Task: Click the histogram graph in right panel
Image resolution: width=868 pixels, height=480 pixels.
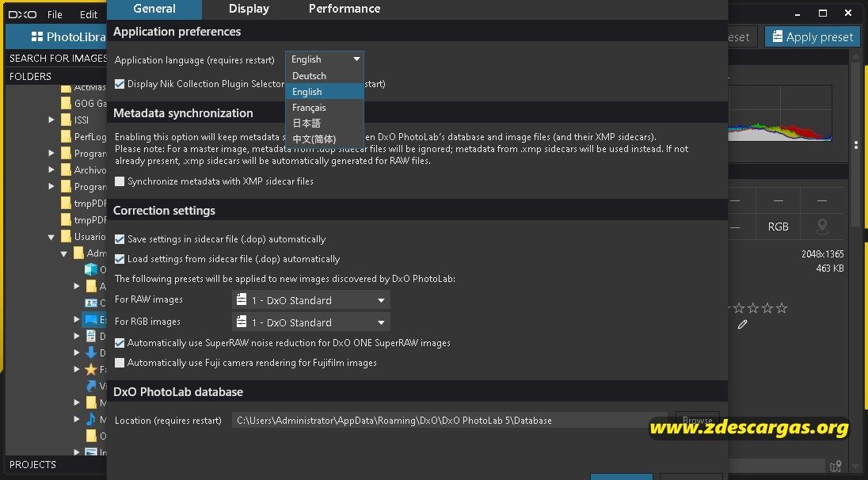Action: tap(780, 113)
